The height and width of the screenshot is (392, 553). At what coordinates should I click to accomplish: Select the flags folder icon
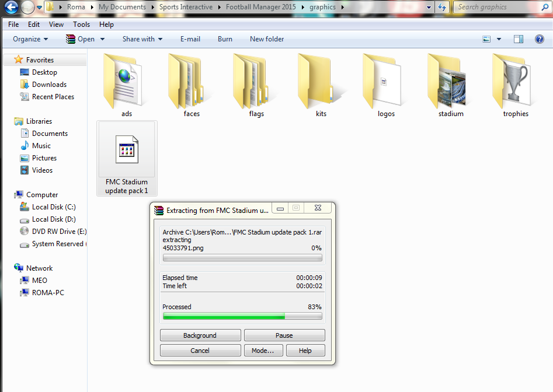coord(252,82)
